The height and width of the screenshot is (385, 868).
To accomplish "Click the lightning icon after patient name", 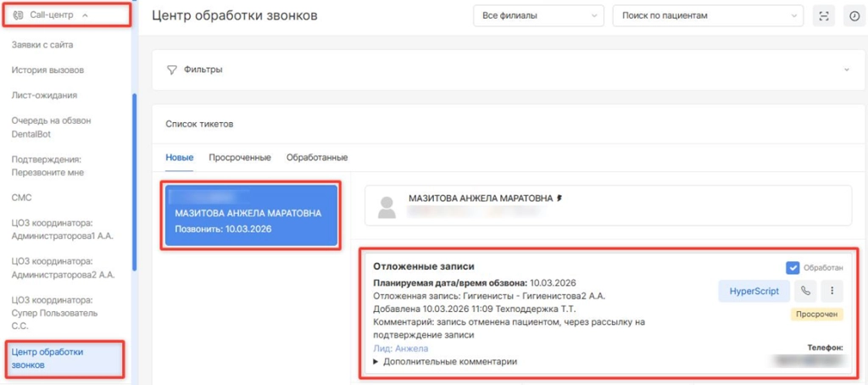I will click(x=559, y=198).
